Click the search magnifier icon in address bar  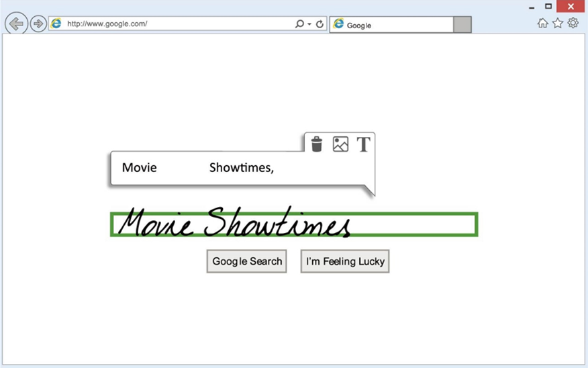[x=299, y=24]
